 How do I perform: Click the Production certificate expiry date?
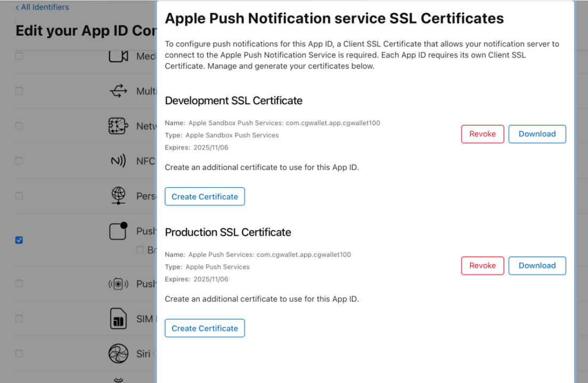tap(211, 279)
